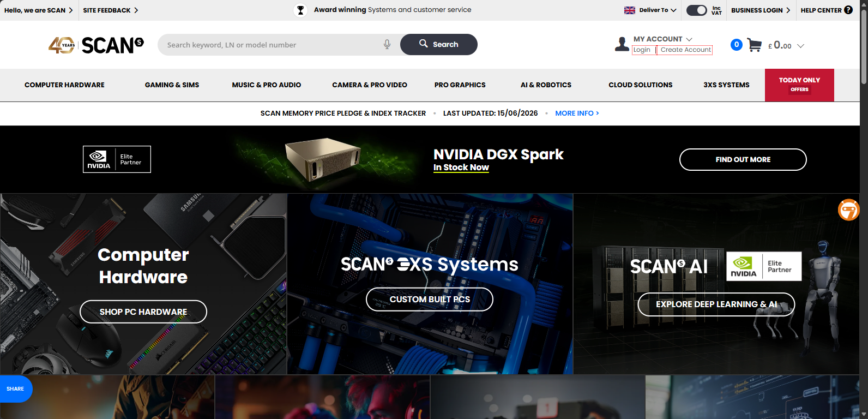Toggle the Inc VAT switch
The width and height of the screenshot is (868, 419).
click(696, 10)
